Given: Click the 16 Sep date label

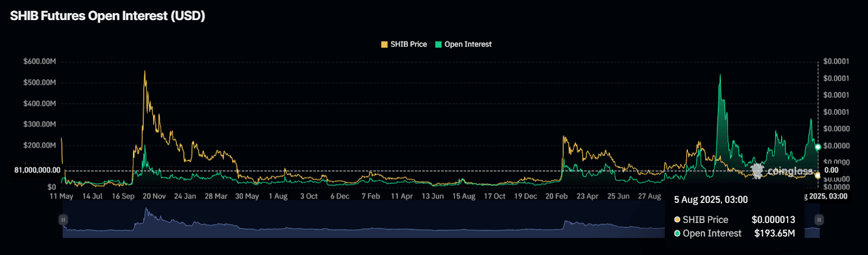Looking at the screenshot, I should tap(123, 196).
